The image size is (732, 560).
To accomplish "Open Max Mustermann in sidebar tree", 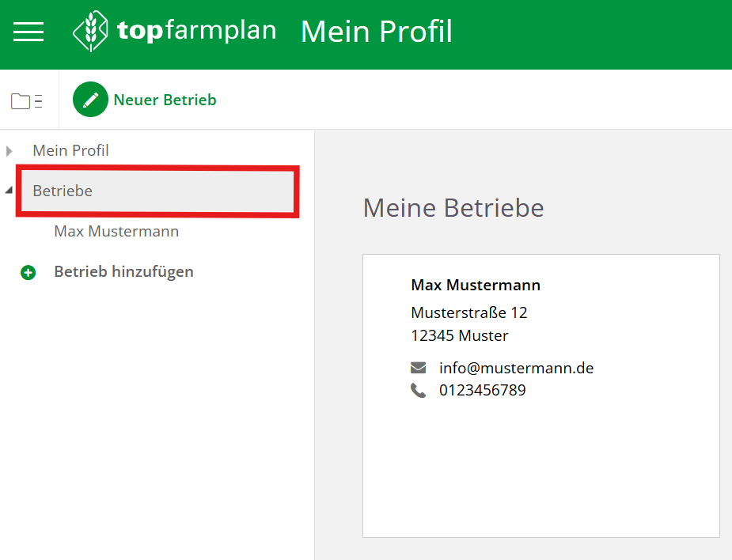I will [116, 232].
